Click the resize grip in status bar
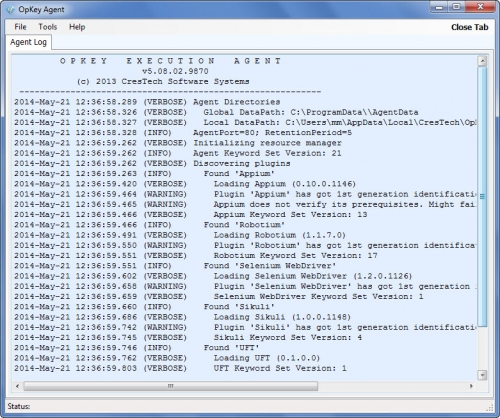 (490, 408)
